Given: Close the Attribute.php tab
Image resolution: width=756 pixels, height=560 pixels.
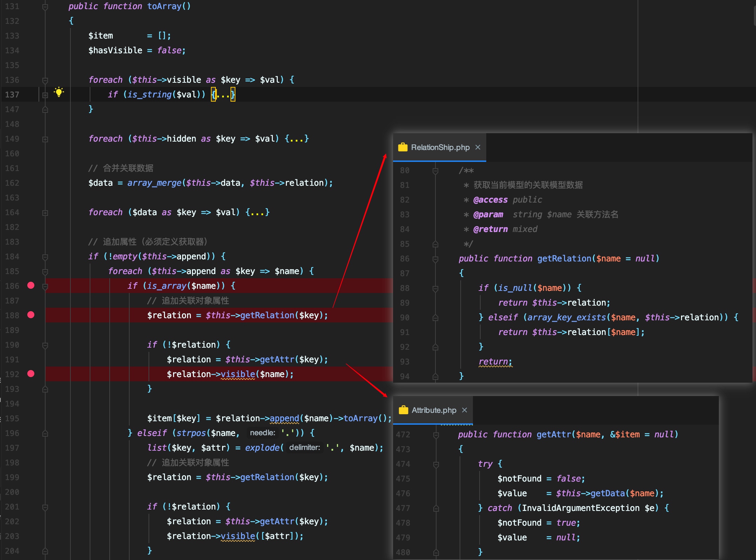Looking at the screenshot, I should 465,410.
